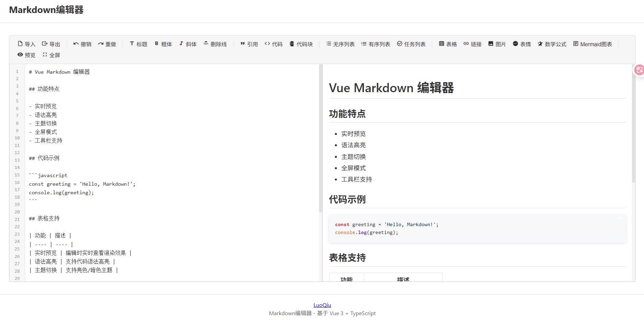The width and height of the screenshot is (644, 321).
Task: Click preview bullet '工具栏支持'
Action: [356, 180]
